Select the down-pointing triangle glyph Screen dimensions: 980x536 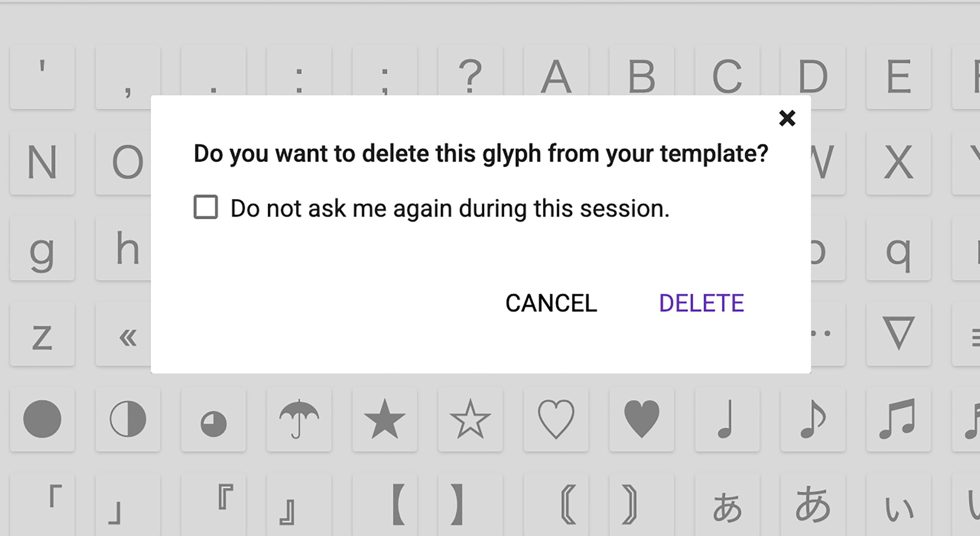tap(898, 333)
